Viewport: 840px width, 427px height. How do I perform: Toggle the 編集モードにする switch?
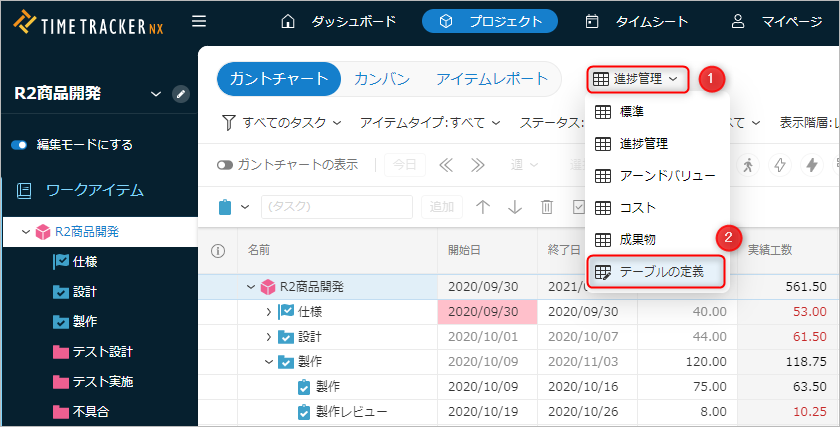pyautogui.click(x=22, y=144)
